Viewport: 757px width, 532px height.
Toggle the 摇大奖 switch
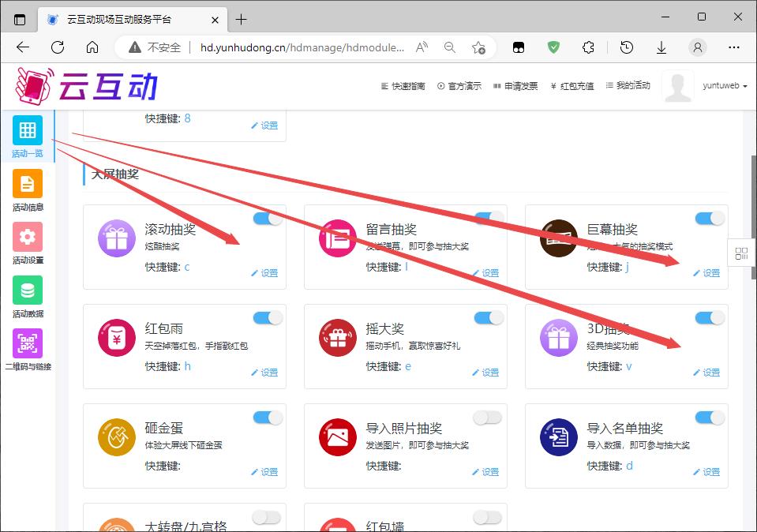point(489,317)
